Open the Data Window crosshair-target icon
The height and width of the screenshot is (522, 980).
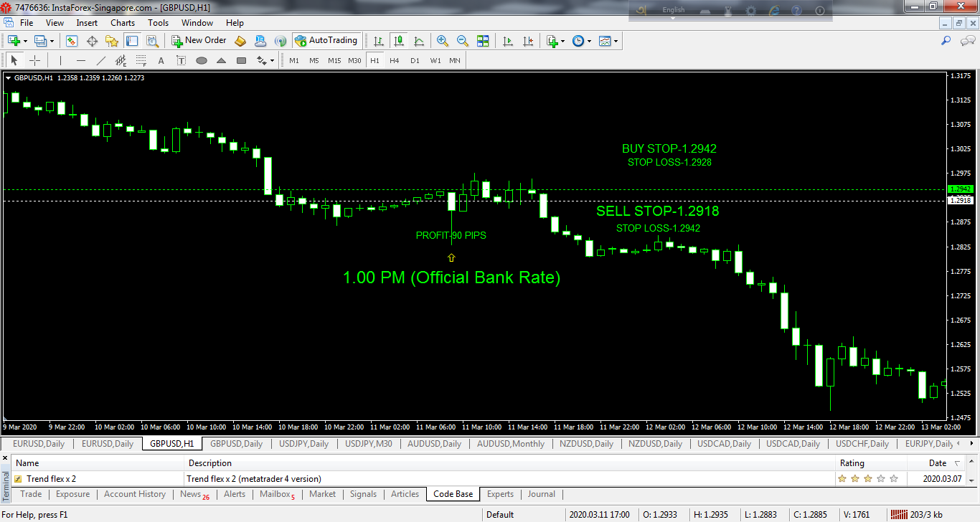[x=92, y=41]
